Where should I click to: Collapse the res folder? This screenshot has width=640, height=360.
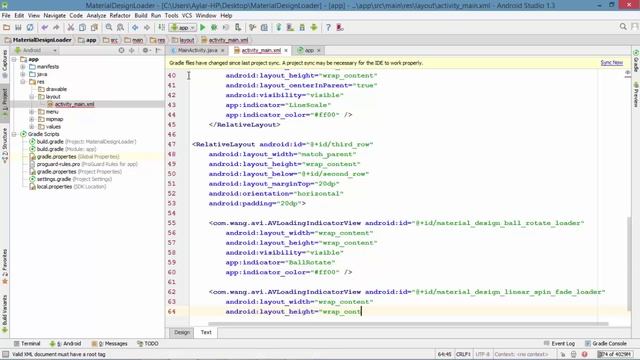[23, 82]
